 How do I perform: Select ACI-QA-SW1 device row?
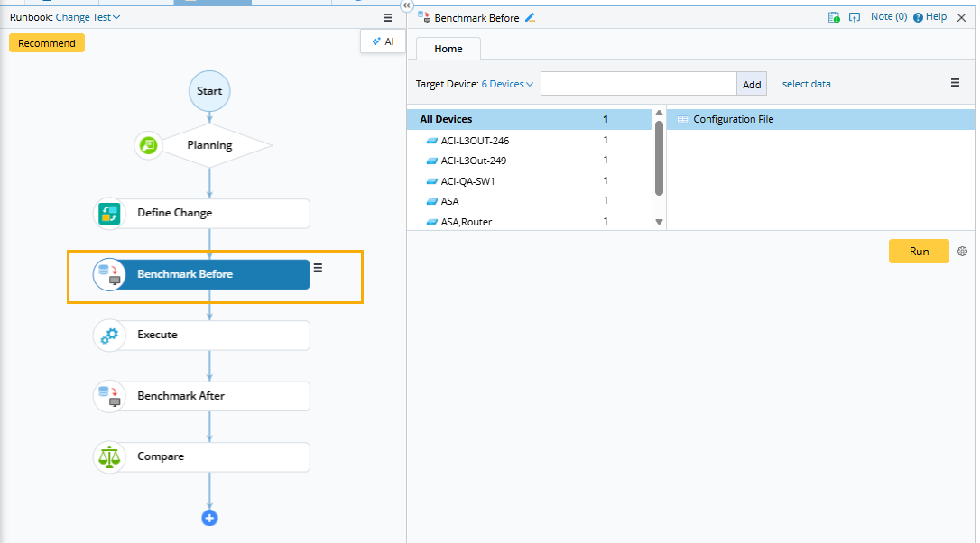pos(530,181)
